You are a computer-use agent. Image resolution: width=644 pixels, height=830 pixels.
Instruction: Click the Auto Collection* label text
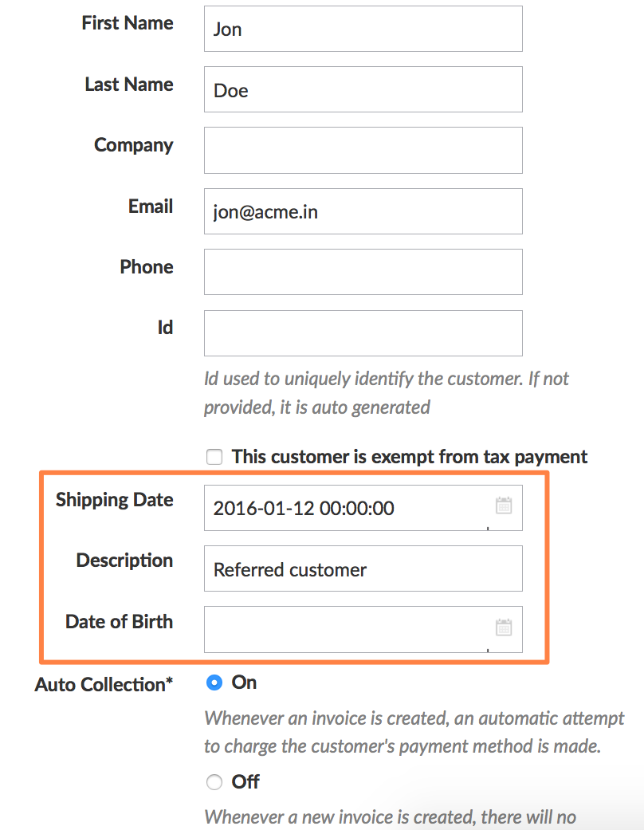pos(104,685)
